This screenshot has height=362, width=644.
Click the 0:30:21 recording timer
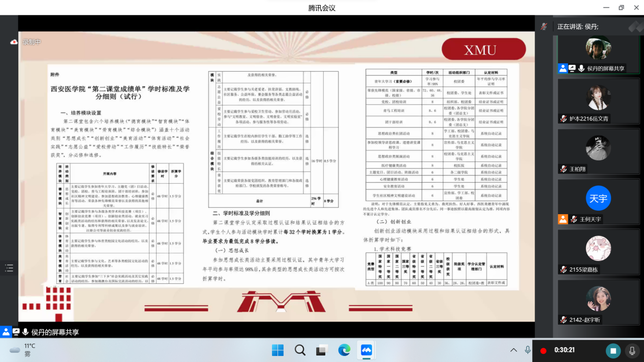point(564,350)
